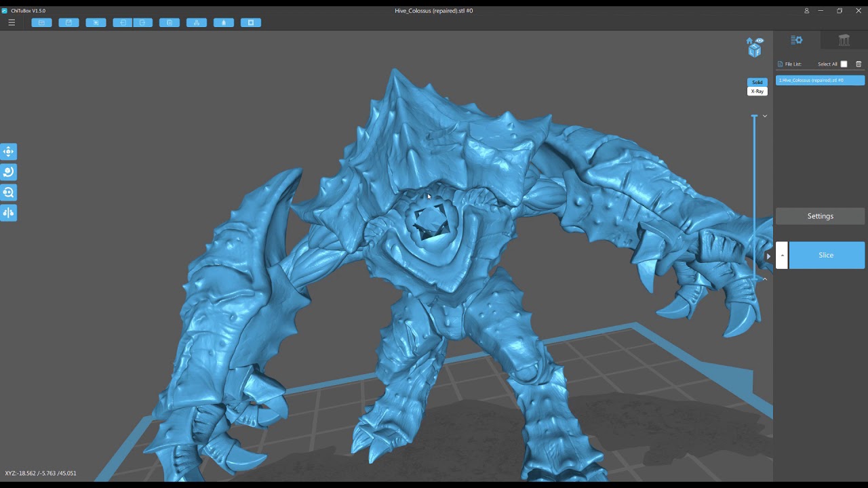Select the Scale tool in left sidebar

8,192
